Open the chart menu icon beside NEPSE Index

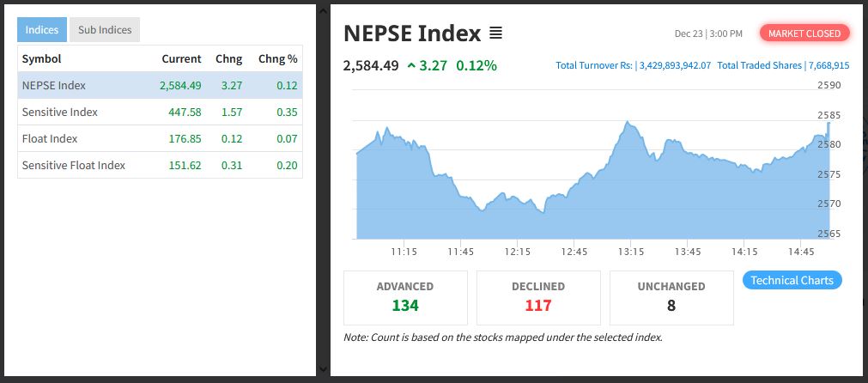pos(495,33)
